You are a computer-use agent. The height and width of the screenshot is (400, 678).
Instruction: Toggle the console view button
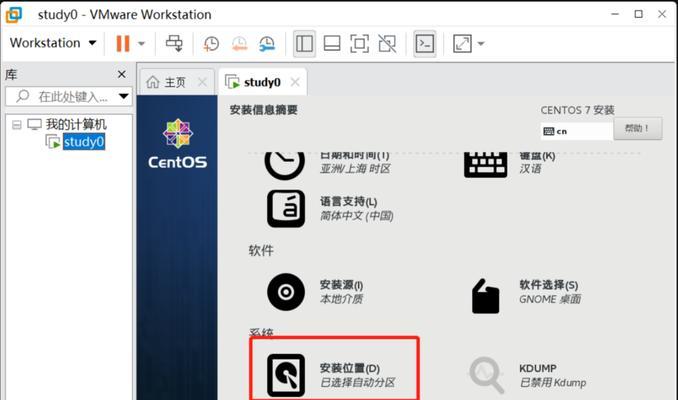[425, 44]
